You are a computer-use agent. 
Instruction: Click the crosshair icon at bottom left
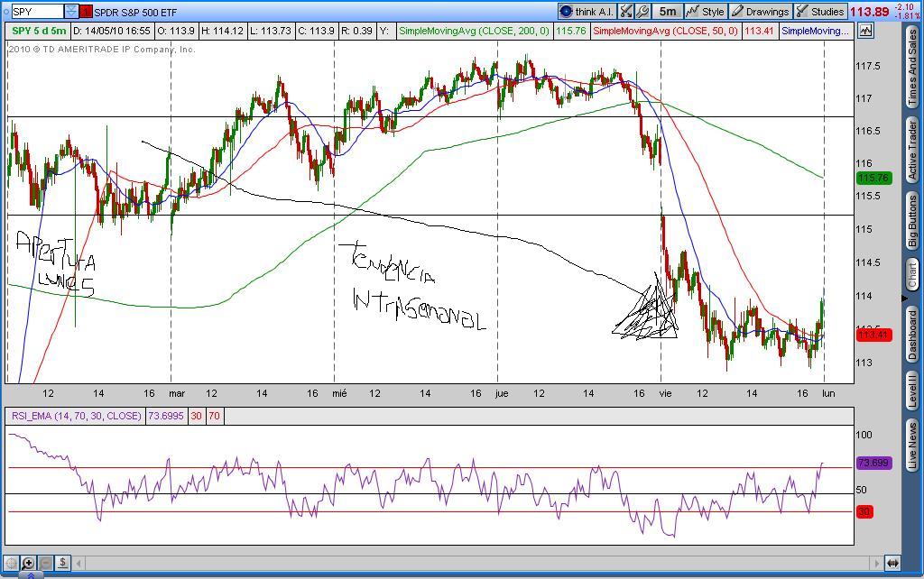pos(13,563)
